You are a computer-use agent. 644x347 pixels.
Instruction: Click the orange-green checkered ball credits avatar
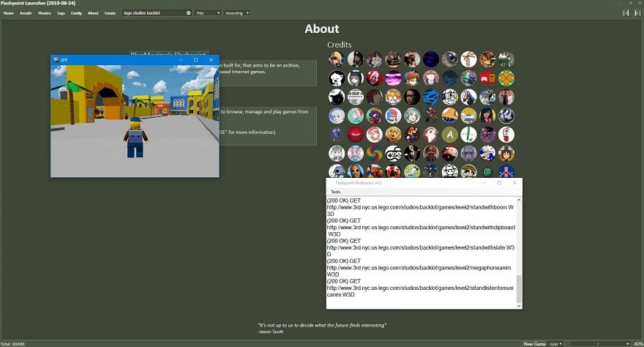506,78
